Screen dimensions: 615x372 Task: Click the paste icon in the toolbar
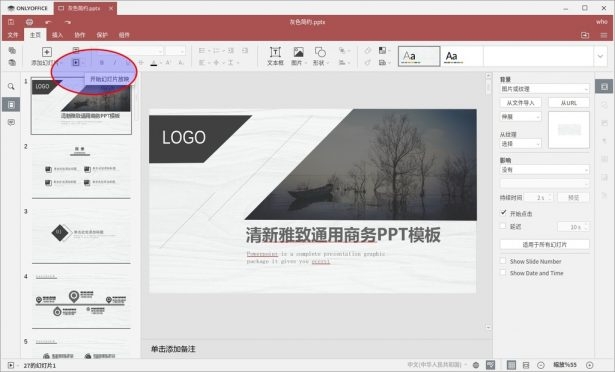click(12, 62)
